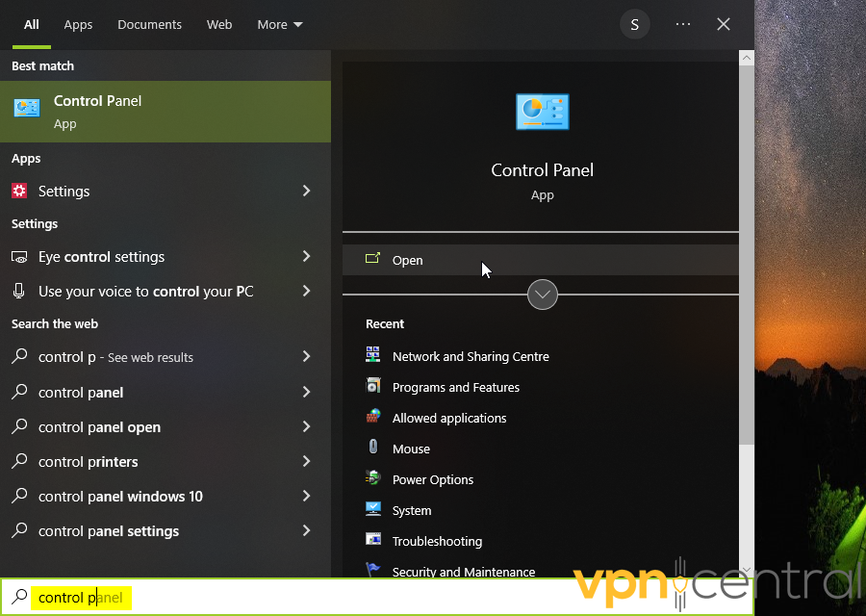Open Allowed applications
Image resolution: width=866 pixels, height=616 pixels.
click(449, 419)
